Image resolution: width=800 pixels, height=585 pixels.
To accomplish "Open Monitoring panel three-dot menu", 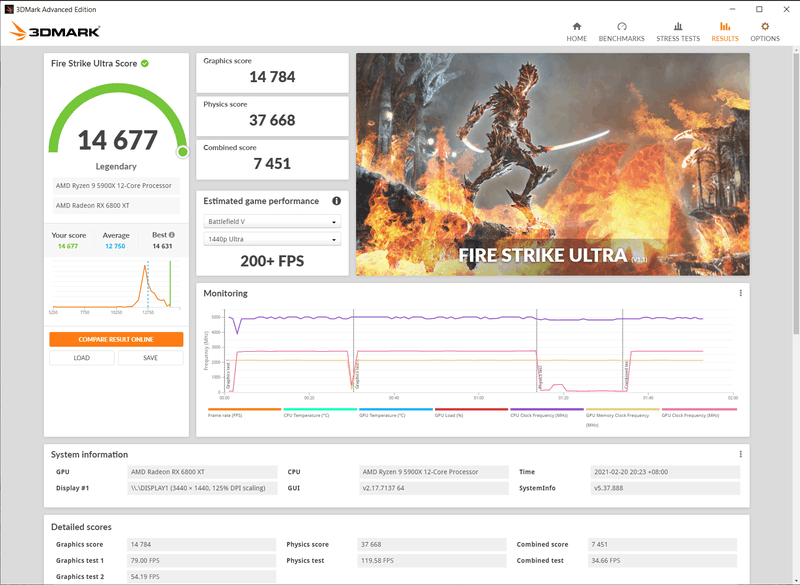I will click(x=740, y=293).
